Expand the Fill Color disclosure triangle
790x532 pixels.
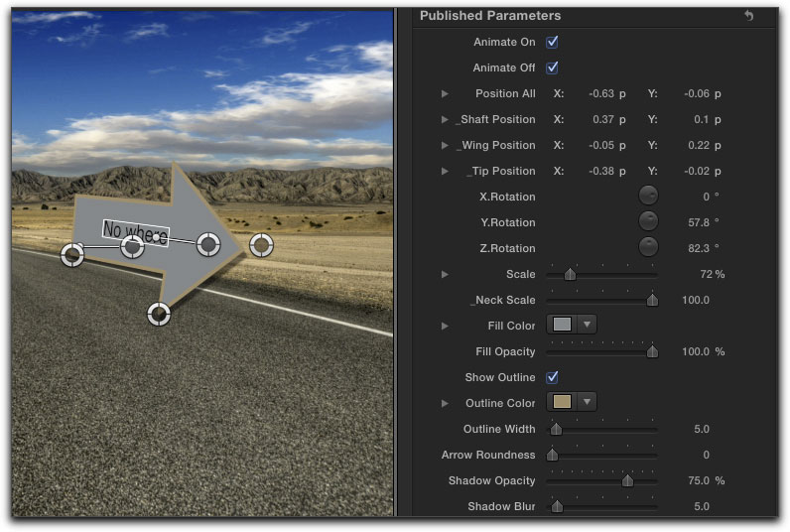point(445,326)
